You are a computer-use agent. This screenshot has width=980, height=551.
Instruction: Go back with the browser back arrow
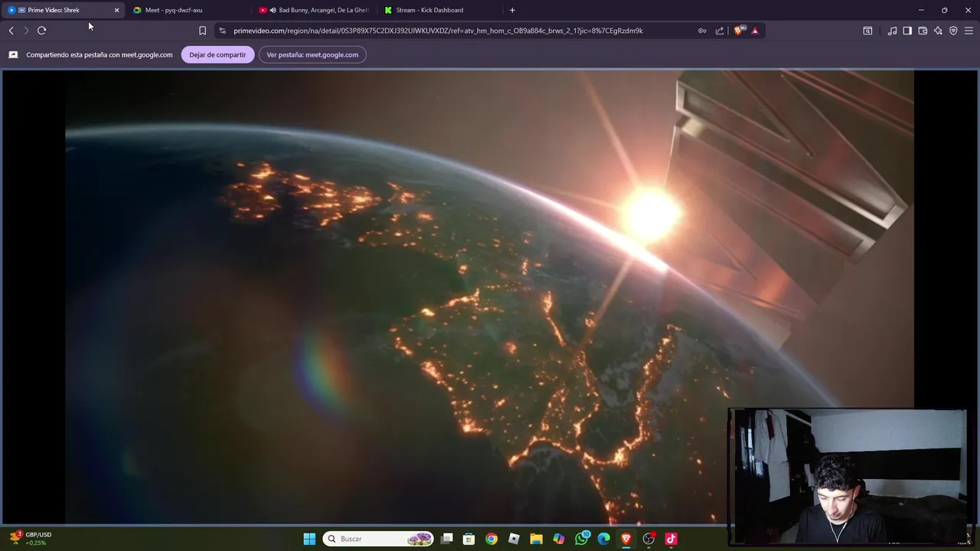click(11, 31)
